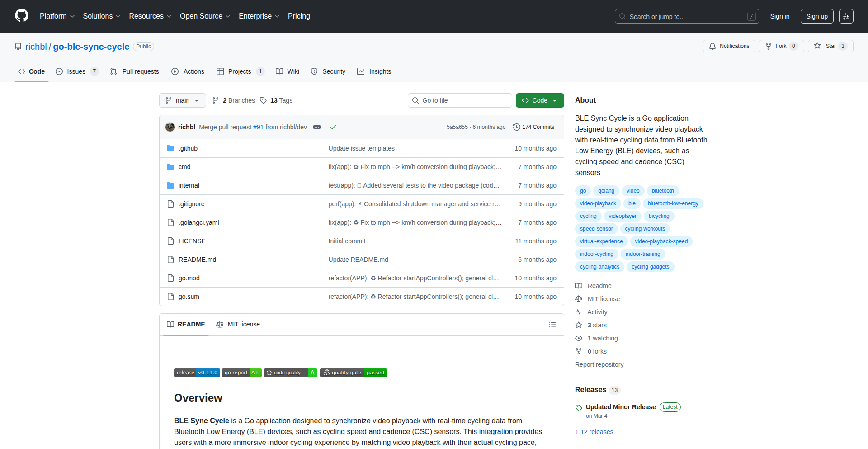Viewport: 868px width, 449px height.
Task: Click the .github folder icon
Action: 170,148
